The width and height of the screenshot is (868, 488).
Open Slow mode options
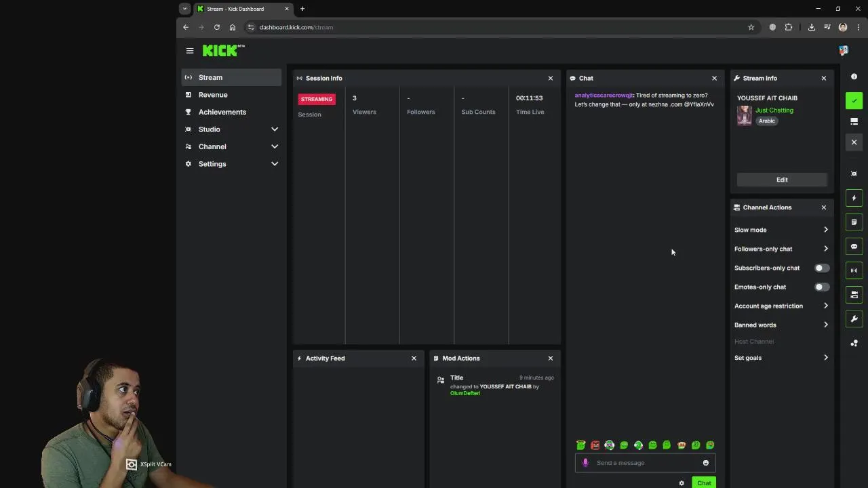[781, 230]
